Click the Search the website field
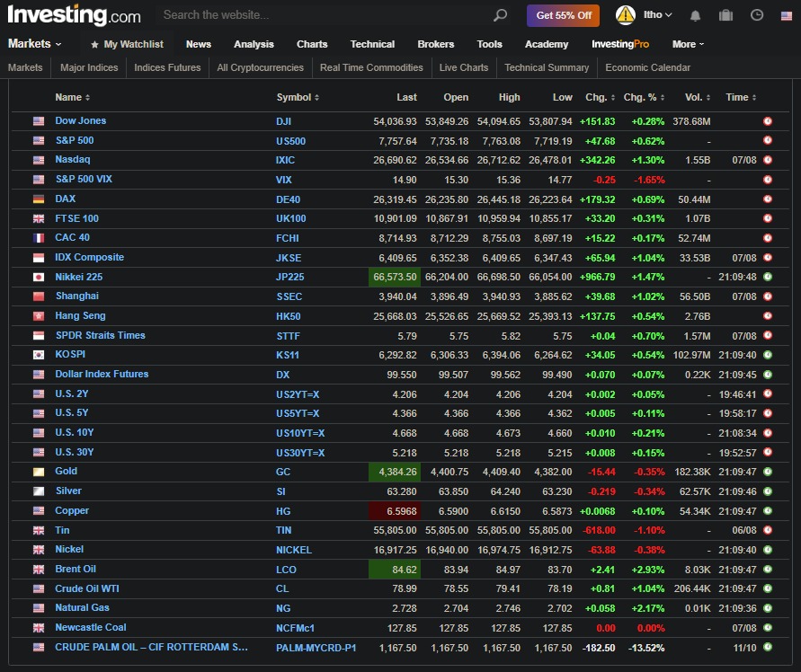 pos(327,15)
